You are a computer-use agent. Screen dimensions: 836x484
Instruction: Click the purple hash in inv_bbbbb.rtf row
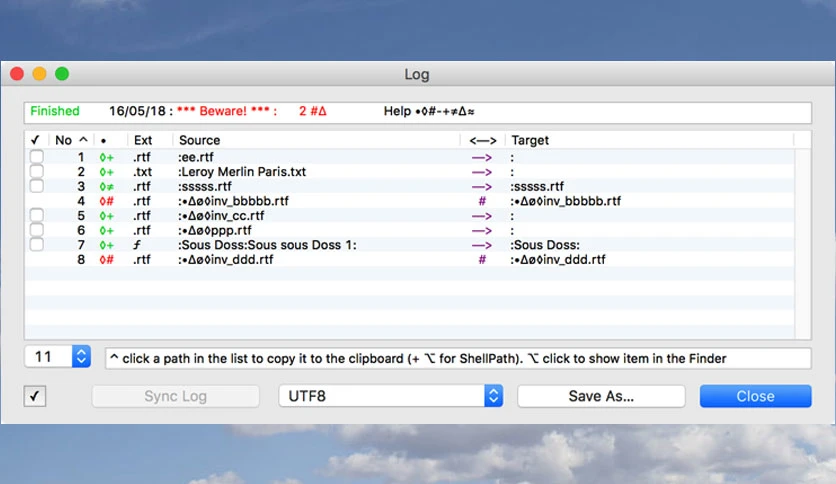tap(482, 201)
